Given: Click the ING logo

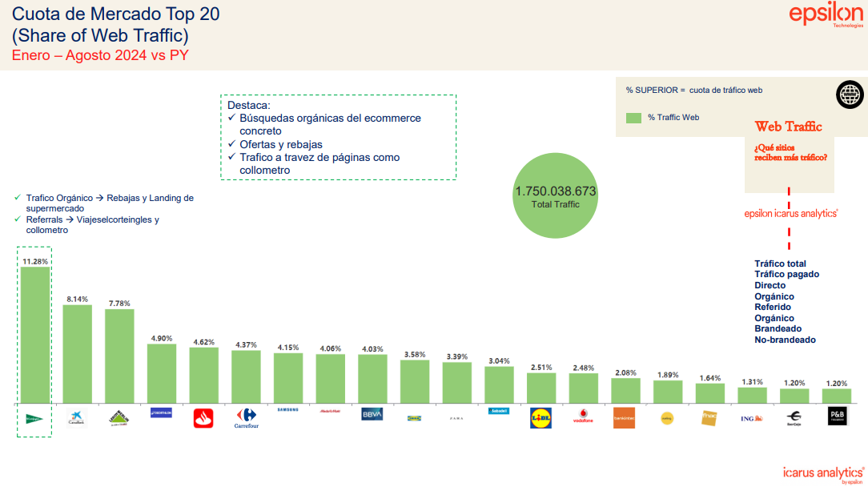Looking at the screenshot, I should (752, 418).
